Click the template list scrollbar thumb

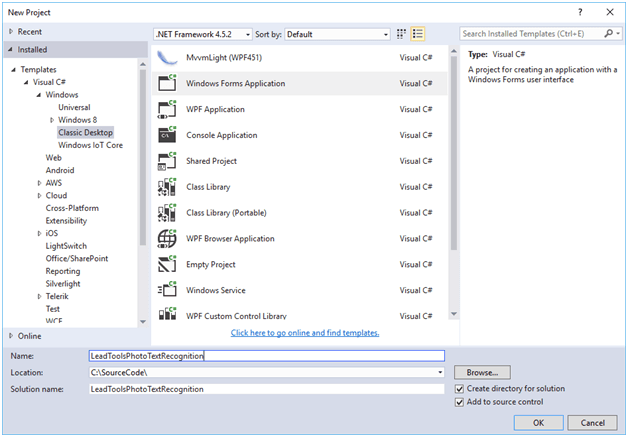point(454,153)
